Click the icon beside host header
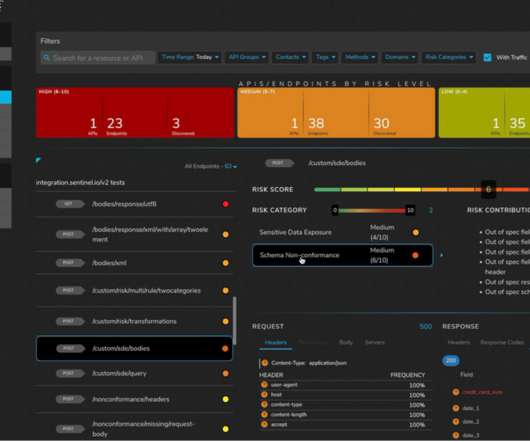The width and height of the screenshot is (530, 442). [x=264, y=395]
